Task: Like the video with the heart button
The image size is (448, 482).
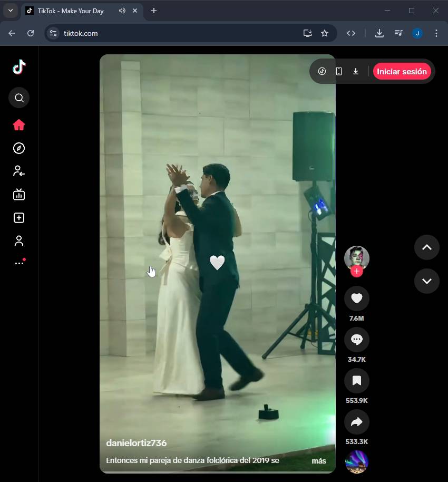Action: coord(356,299)
